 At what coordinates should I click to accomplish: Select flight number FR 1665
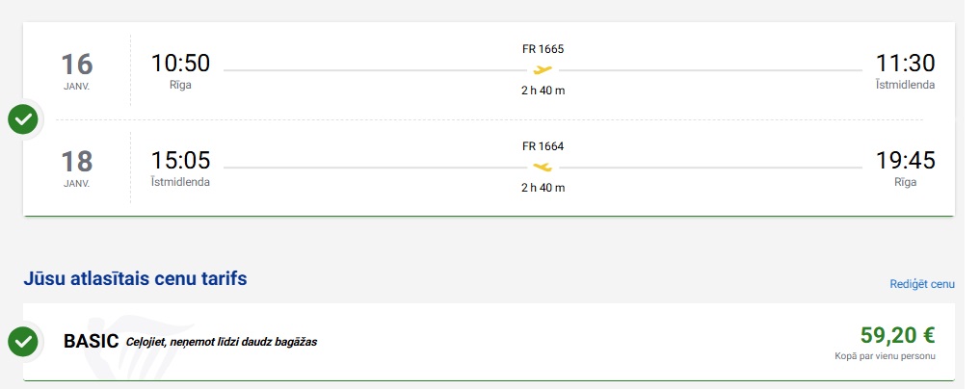pos(543,49)
